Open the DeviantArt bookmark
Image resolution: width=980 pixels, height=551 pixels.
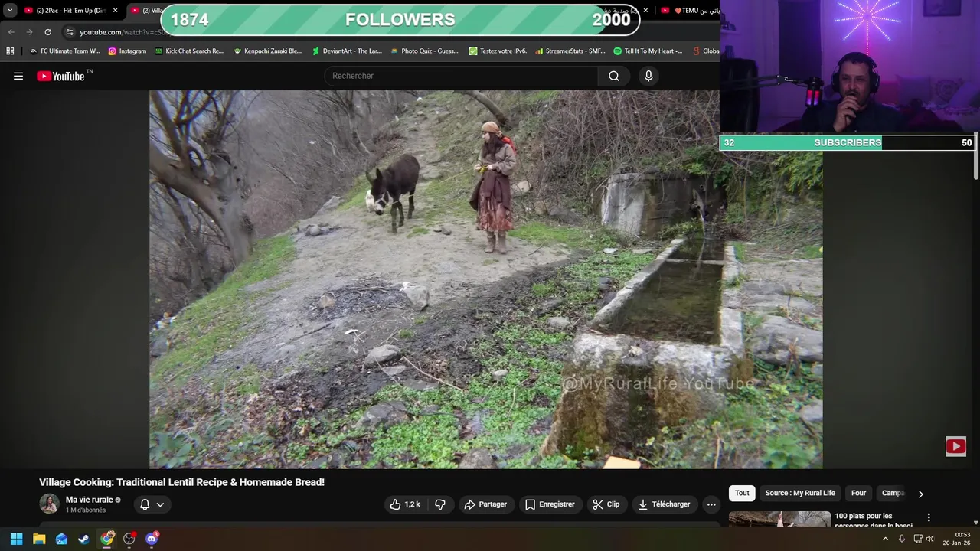(x=347, y=51)
